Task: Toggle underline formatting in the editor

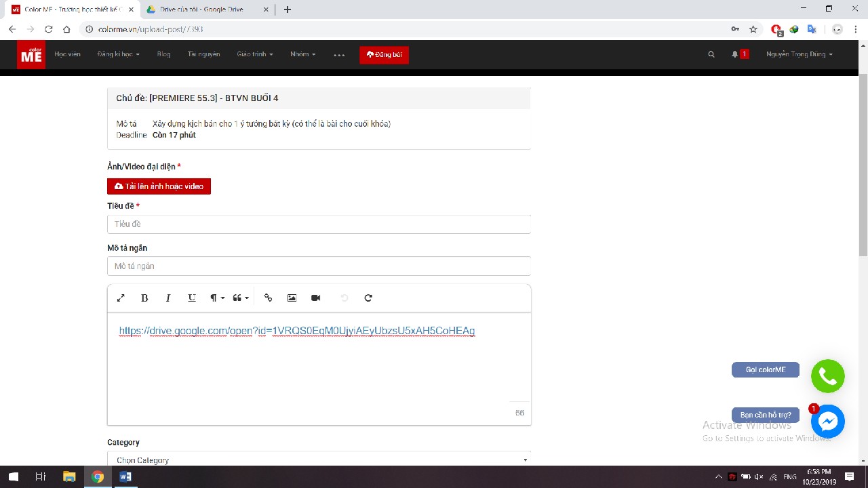Action: click(192, 298)
